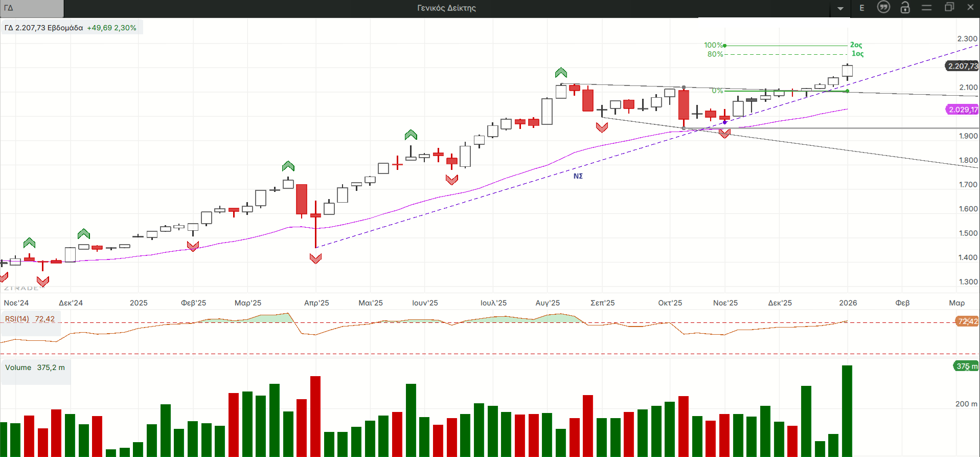
Task: Click the green 375 m volume value tag
Action: coord(966,366)
